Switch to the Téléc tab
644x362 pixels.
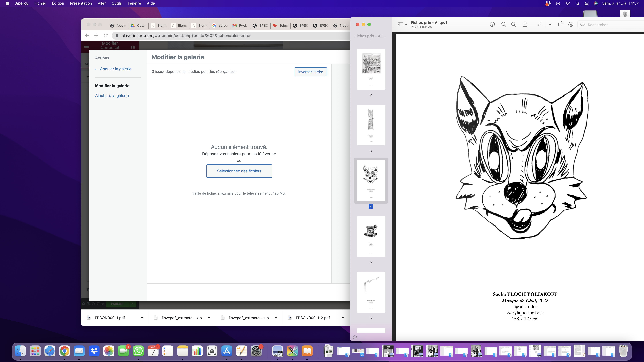tap(280, 25)
